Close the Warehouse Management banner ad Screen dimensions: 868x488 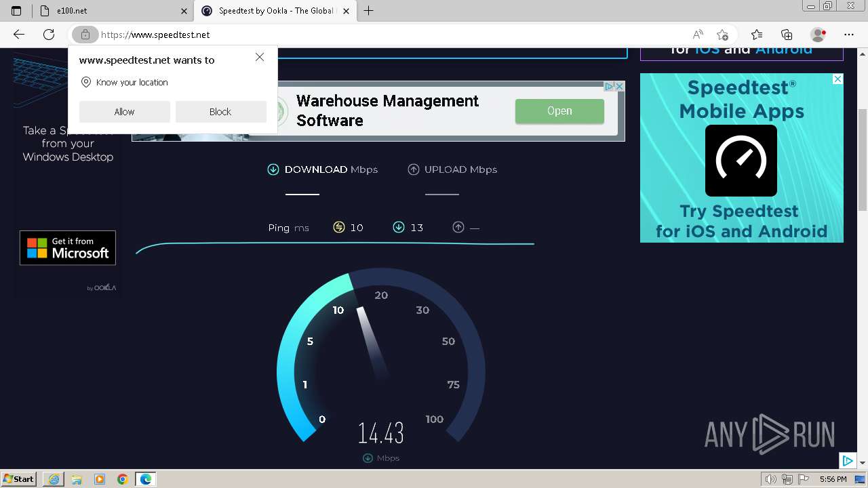pos(619,86)
